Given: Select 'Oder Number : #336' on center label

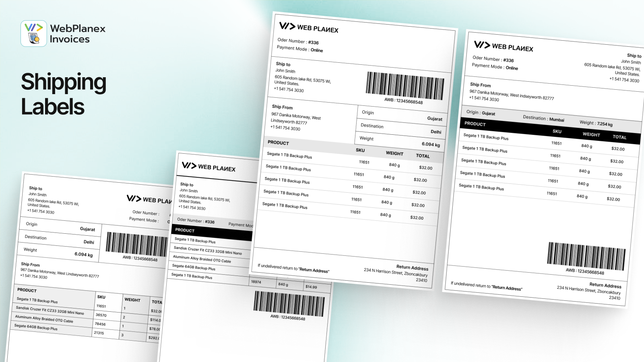Looking at the screenshot, I should pyautogui.click(x=298, y=41).
